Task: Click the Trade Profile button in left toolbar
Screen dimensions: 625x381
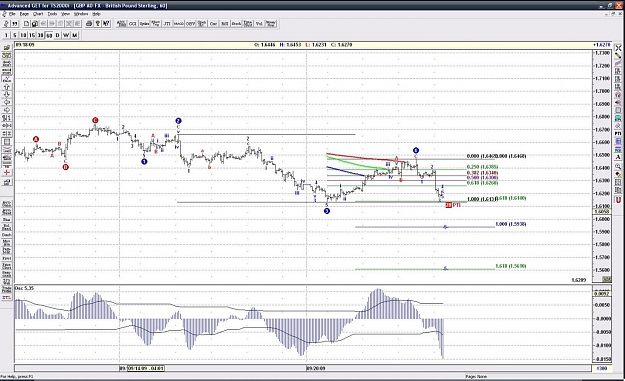Action: [7, 289]
